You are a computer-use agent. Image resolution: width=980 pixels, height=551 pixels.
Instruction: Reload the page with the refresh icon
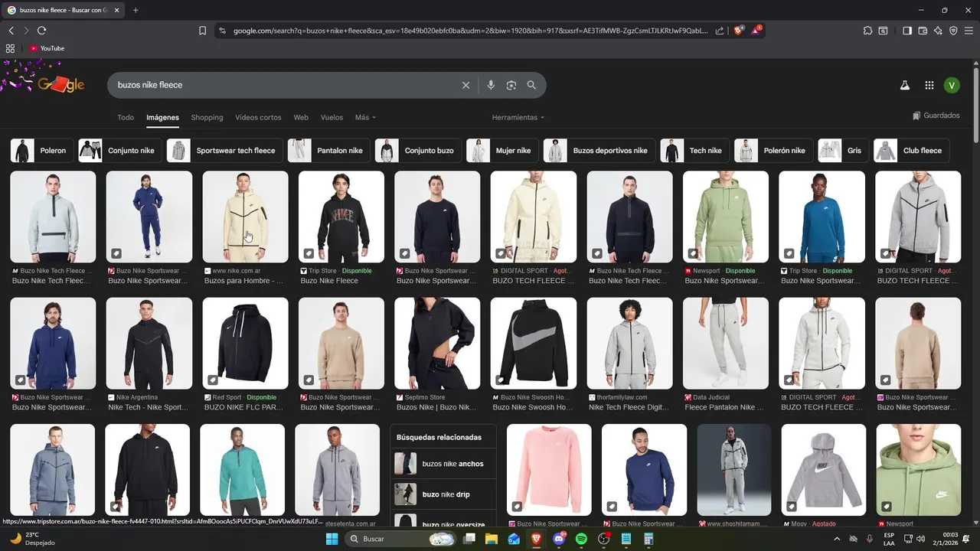(41, 31)
